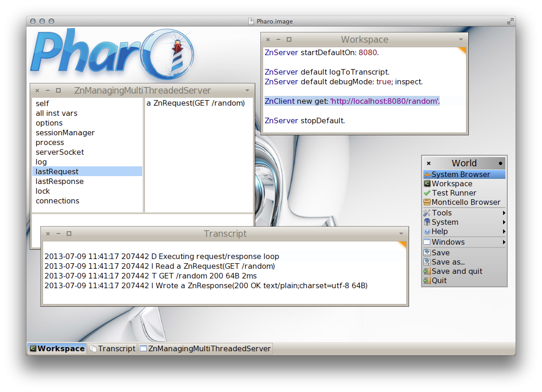The width and height of the screenshot is (542, 392).
Task: Open the ZnManagingMultiThreadedServer window menu arrow
Action: click(247, 90)
